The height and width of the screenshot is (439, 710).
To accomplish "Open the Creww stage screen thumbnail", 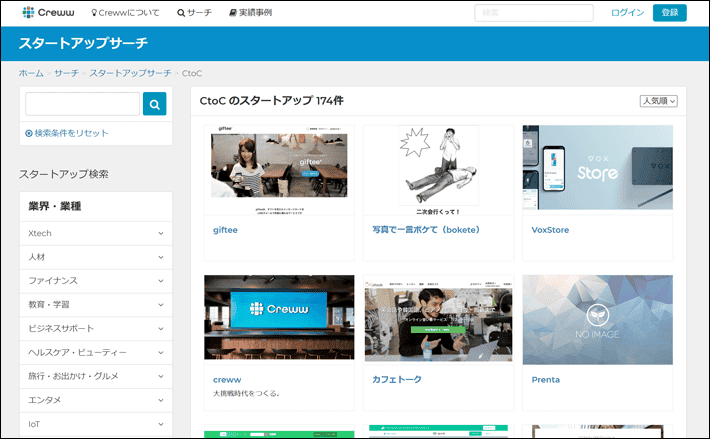I will click(x=279, y=317).
